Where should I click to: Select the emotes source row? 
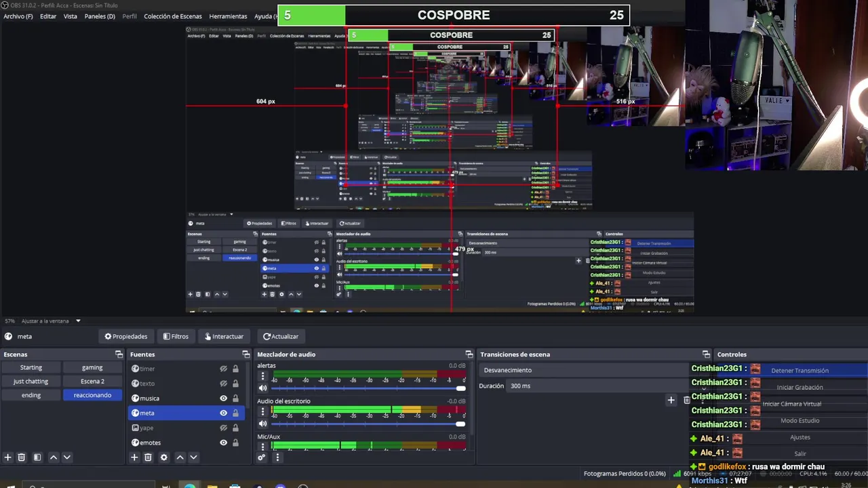click(186, 443)
